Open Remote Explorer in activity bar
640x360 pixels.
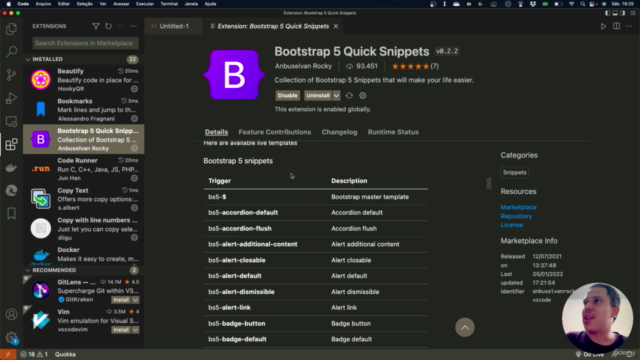coord(11,121)
